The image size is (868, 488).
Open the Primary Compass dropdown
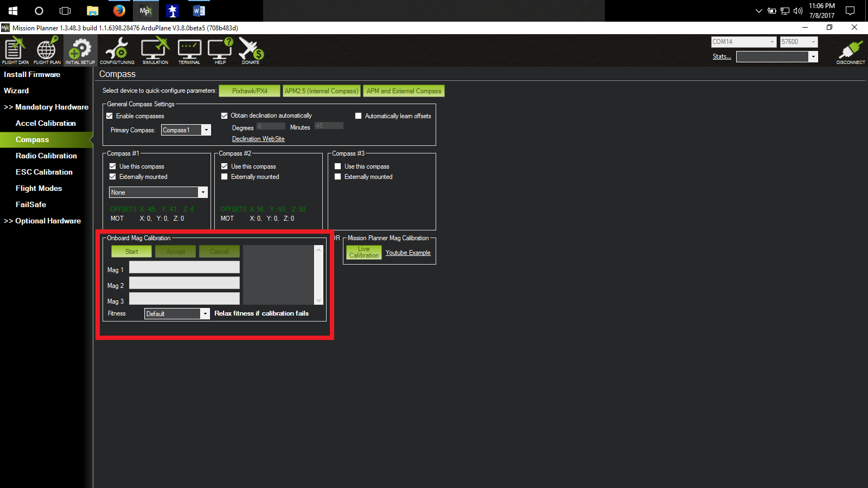(x=186, y=130)
